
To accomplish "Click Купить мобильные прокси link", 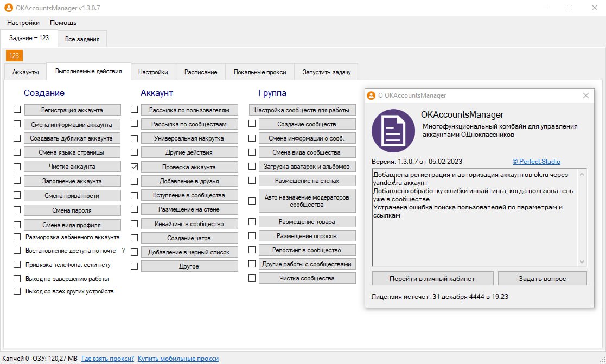I will pos(178,359).
